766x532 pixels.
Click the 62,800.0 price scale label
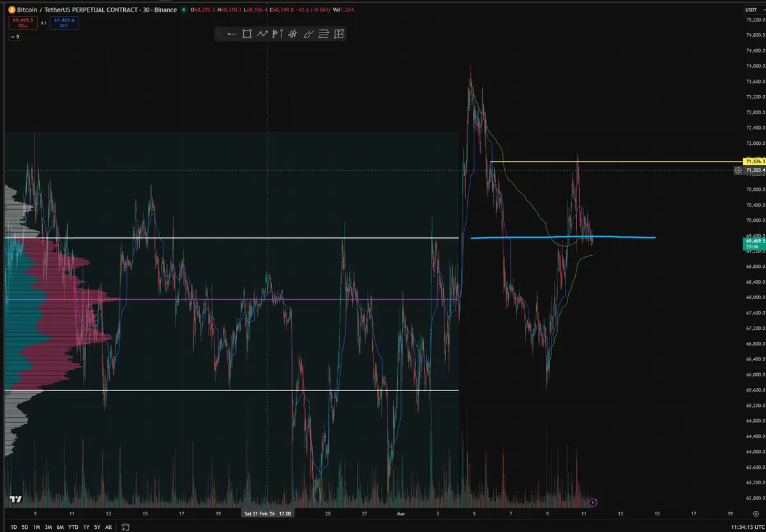[755, 498]
